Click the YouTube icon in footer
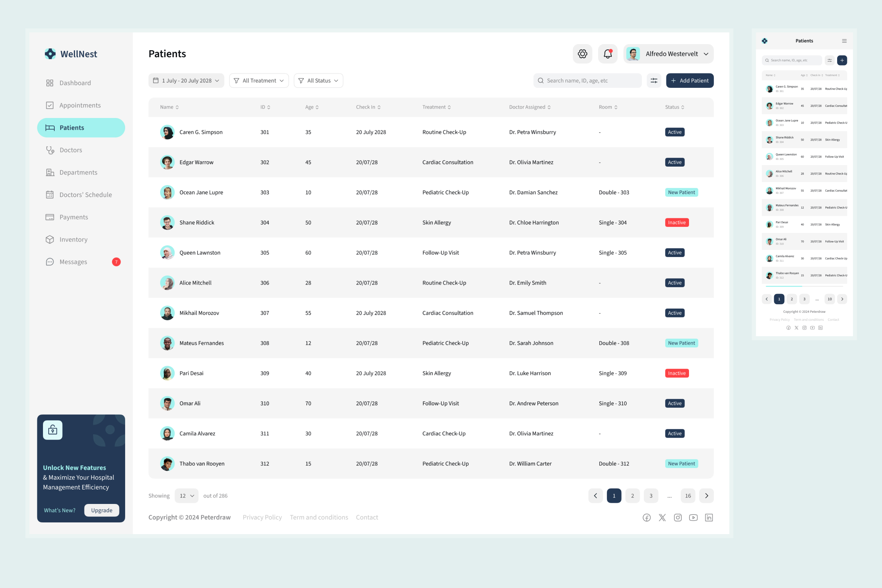 point(693,518)
